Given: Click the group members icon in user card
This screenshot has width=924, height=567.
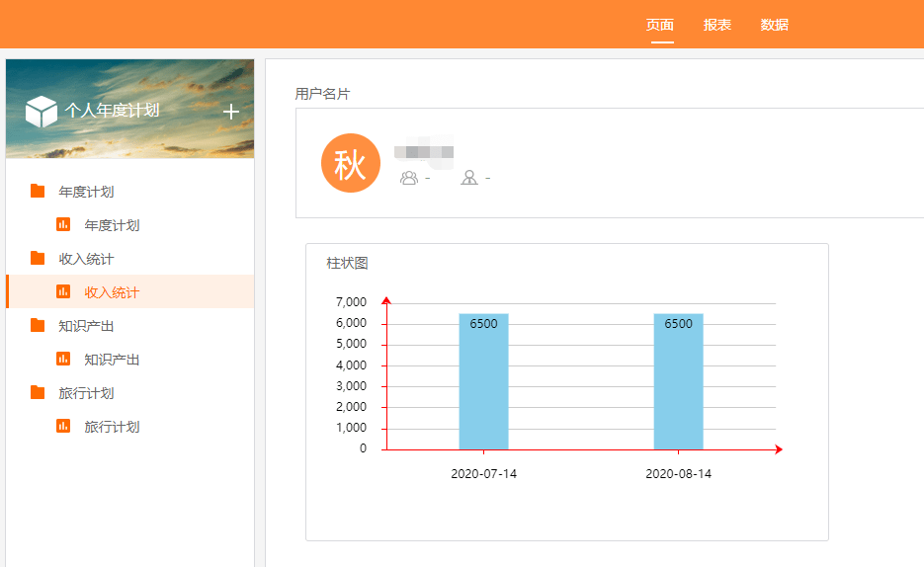Looking at the screenshot, I should (408, 178).
